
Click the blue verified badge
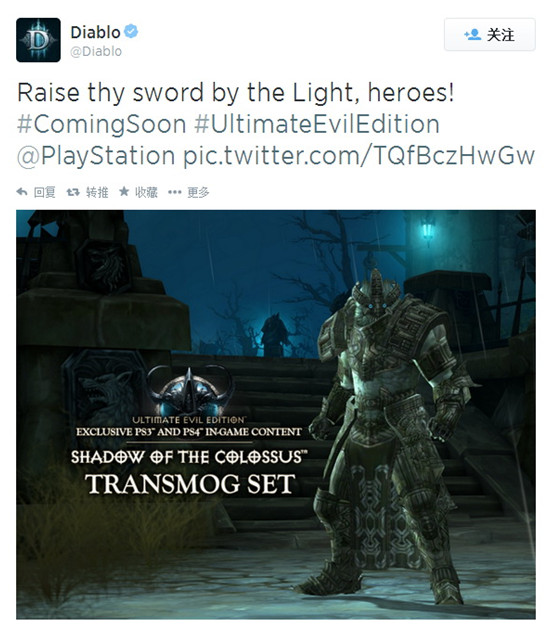(131, 31)
